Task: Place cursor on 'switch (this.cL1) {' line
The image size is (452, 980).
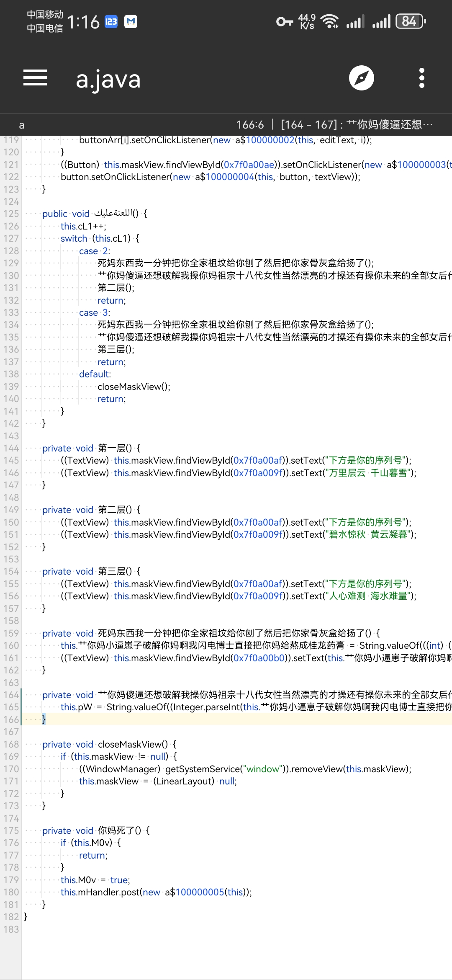Action: pos(100,238)
